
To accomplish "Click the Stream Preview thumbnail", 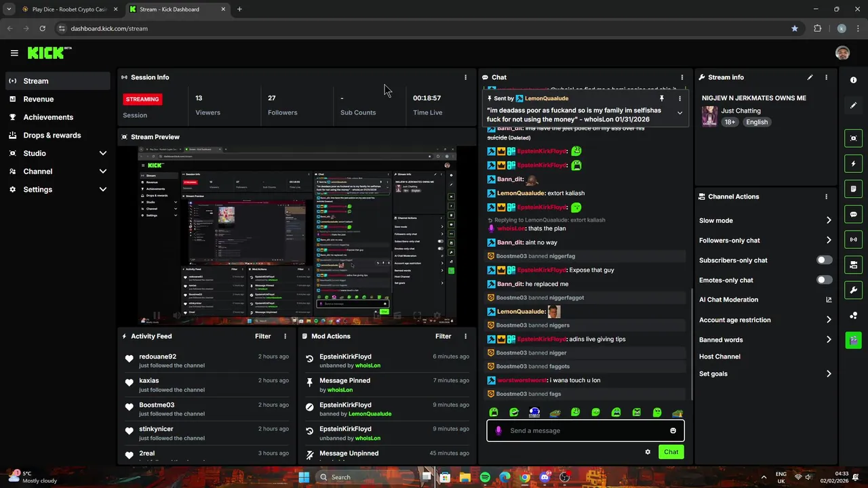I will click(297, 235).
